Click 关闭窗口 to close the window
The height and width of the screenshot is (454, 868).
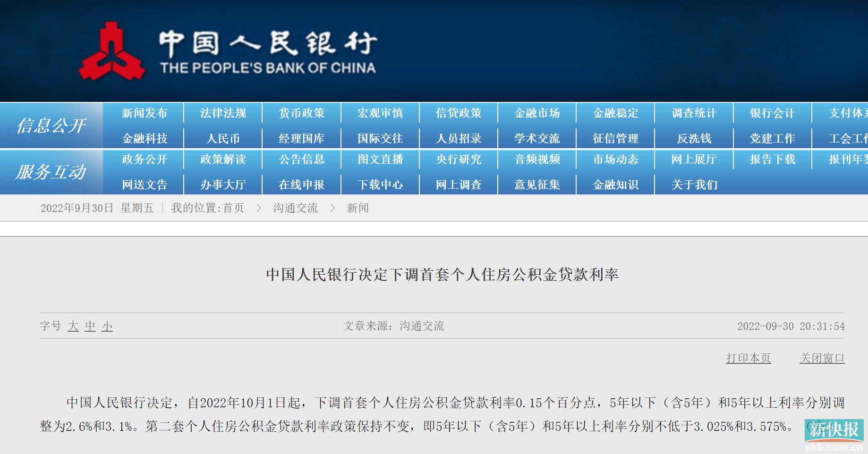(x=822, y=358)
